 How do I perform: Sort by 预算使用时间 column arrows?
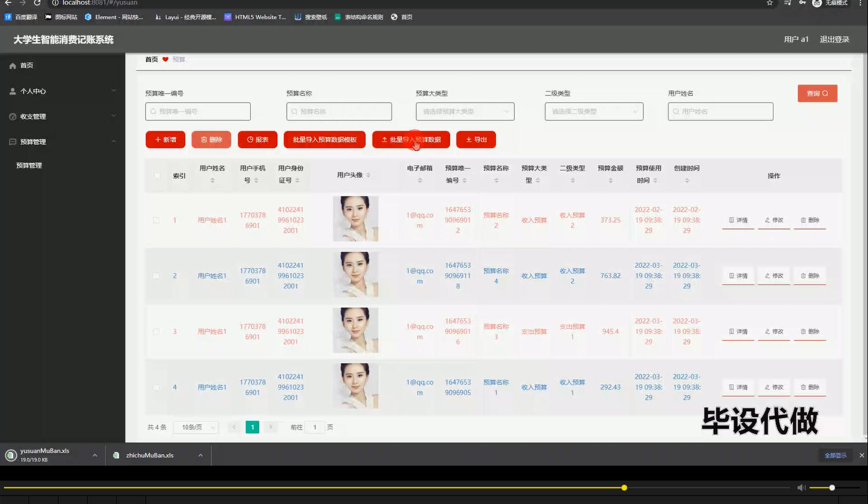tap(655, 180)
